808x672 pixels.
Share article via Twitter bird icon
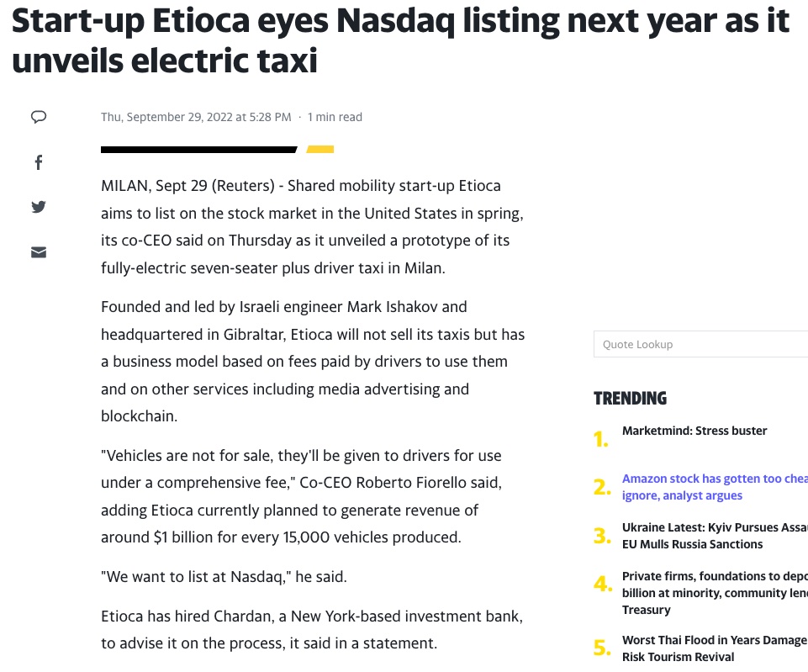(x=39, y=207)
